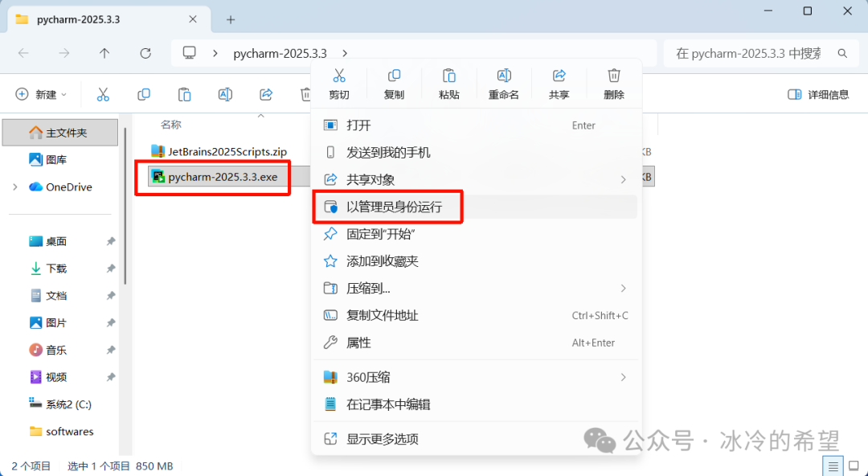Click the Cut scissors icon in context menu
This screenshot has height=476, width=868.
coord(338,76)
